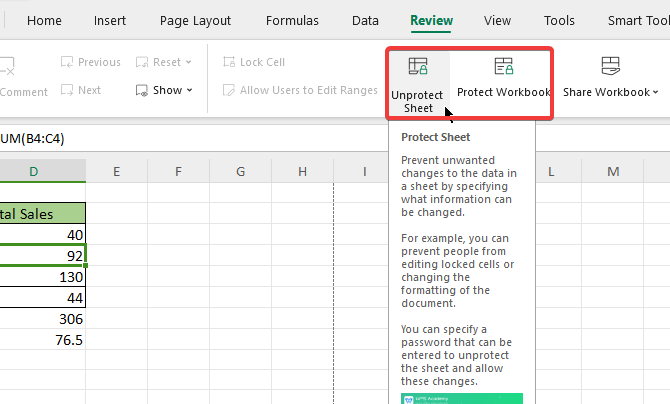Switch to the Formulas tab
Viewport: 670px width, 404px height.
292,20
